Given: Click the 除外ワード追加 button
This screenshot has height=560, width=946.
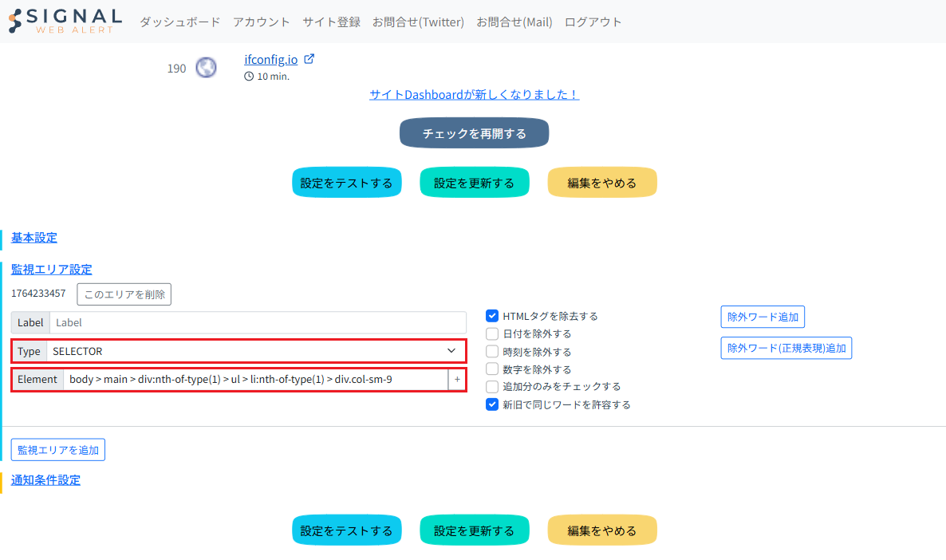Looking at the screenshot, I should tap(763, 317).
